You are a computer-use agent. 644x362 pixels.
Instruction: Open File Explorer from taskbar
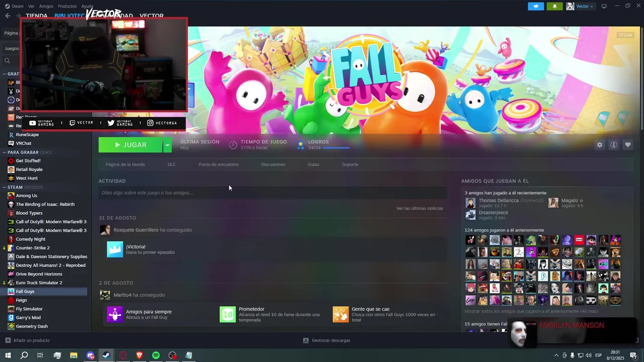click(x=73, y=355)
